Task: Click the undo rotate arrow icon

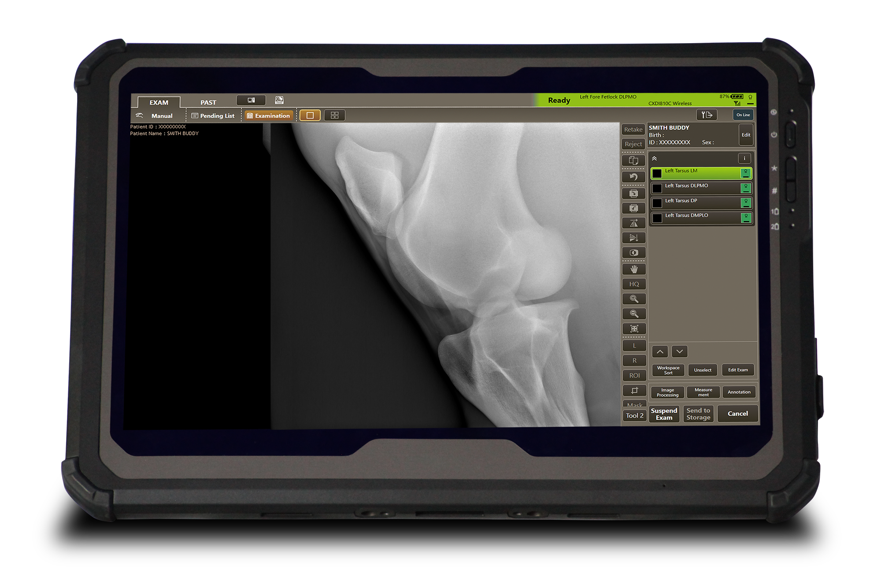Action: point(633,177)
